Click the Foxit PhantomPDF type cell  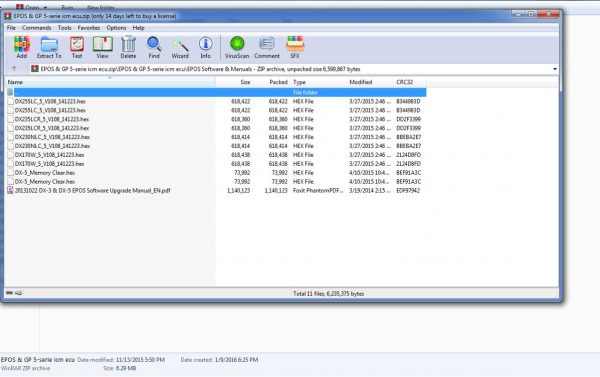pyautogui.click(x=318, y=190)
